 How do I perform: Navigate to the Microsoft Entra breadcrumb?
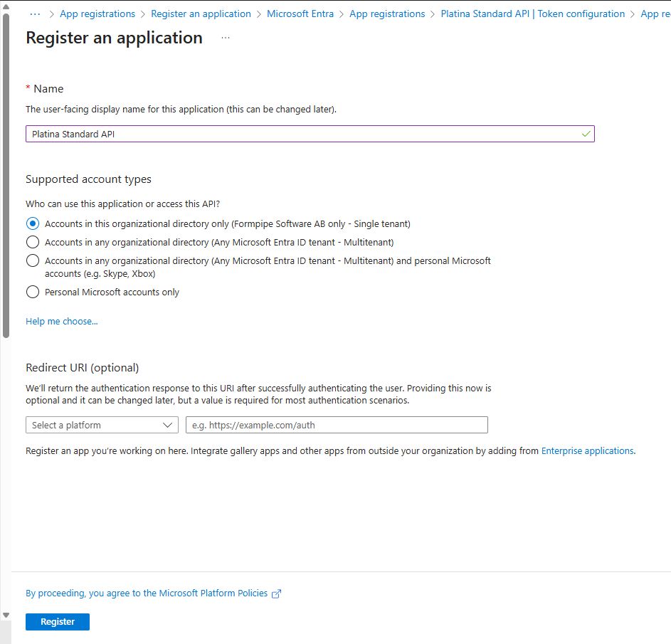[x=300, y=14]
